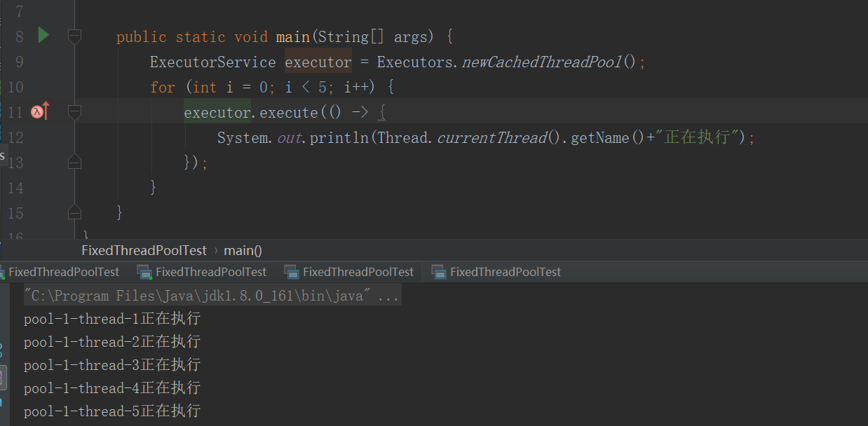Click the icon on the rightmost FixedThreadPoolTest run tab
The height and width of the screenshot is (426, 868).
coord(439,272)
